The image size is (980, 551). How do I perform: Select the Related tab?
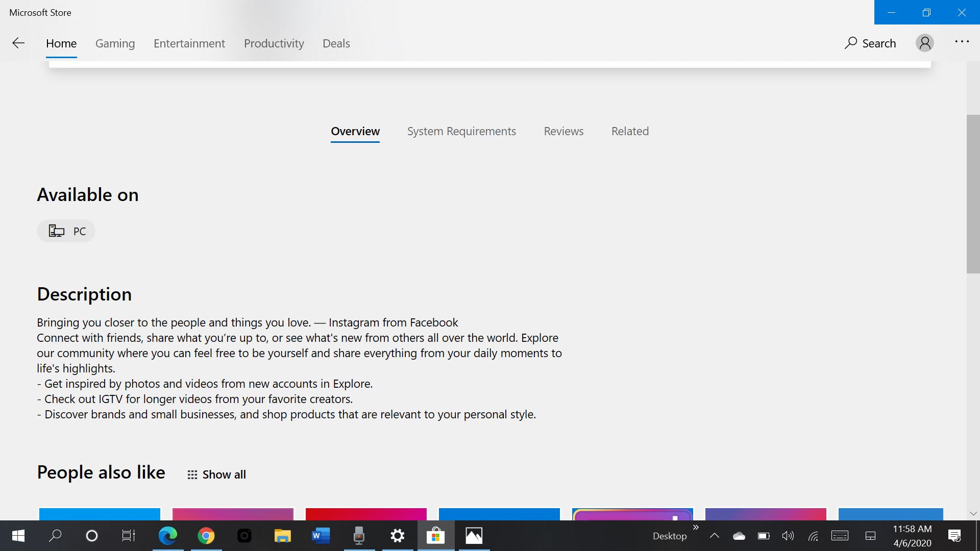click(x=630, y=131)
